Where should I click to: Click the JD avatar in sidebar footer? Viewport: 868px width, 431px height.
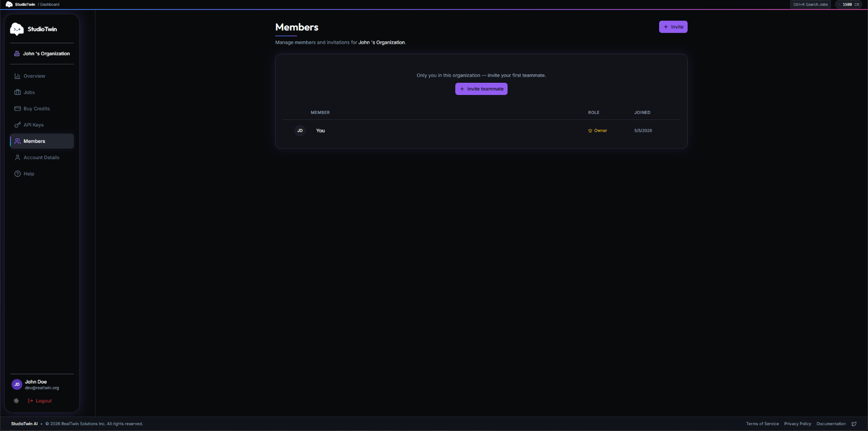17,384
